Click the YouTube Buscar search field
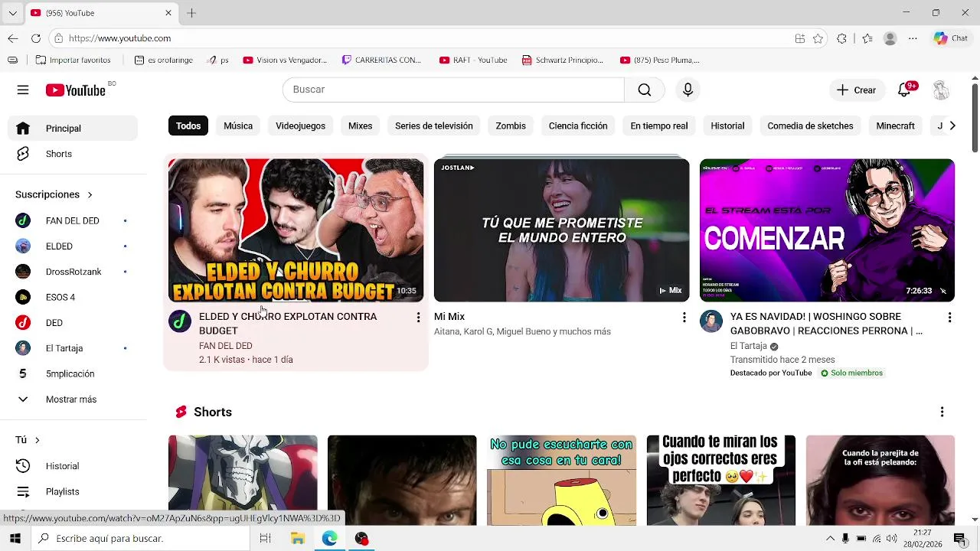The height and width of the screenshot is (551, 980). pos(453,90)
